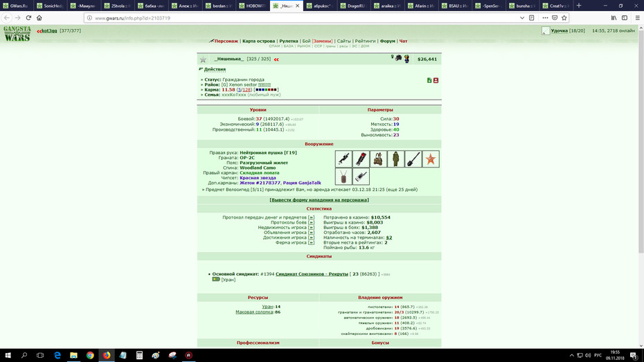Click the red blacklist icon
The height and width of the screenshot is (362, 644).
pyautogui.click(x=436, y=80)
